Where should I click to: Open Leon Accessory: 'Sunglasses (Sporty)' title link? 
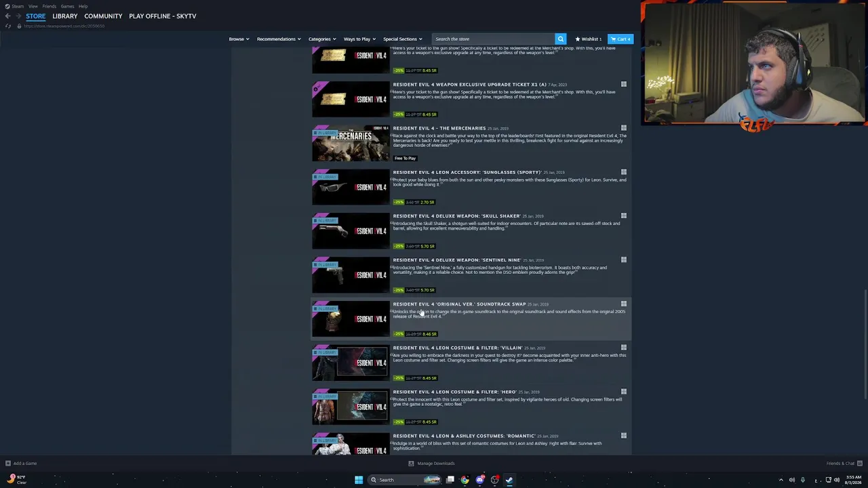467,172
